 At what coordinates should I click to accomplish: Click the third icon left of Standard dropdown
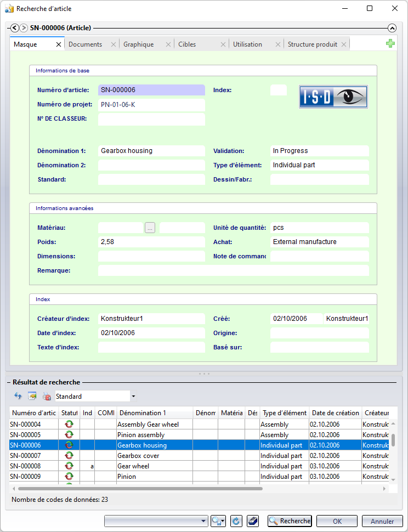coord(47,396)
